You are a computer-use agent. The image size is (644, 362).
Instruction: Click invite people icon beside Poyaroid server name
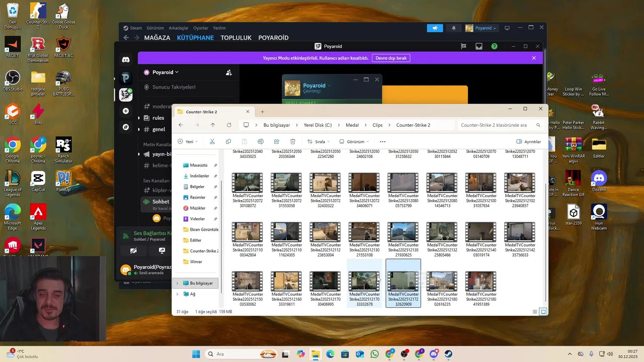coord(229,72)
